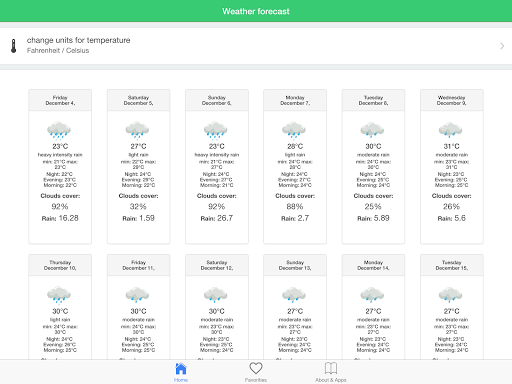Screen dimensions: 512x384
Task: Open the Favorites heart icon
Action: [256, 368]
